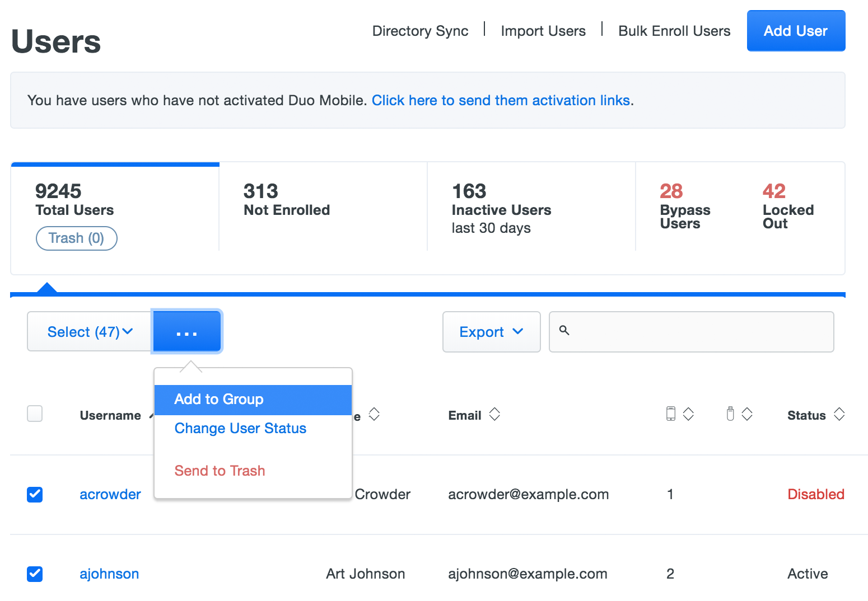Click acrowder@example.com email cell

528,494
